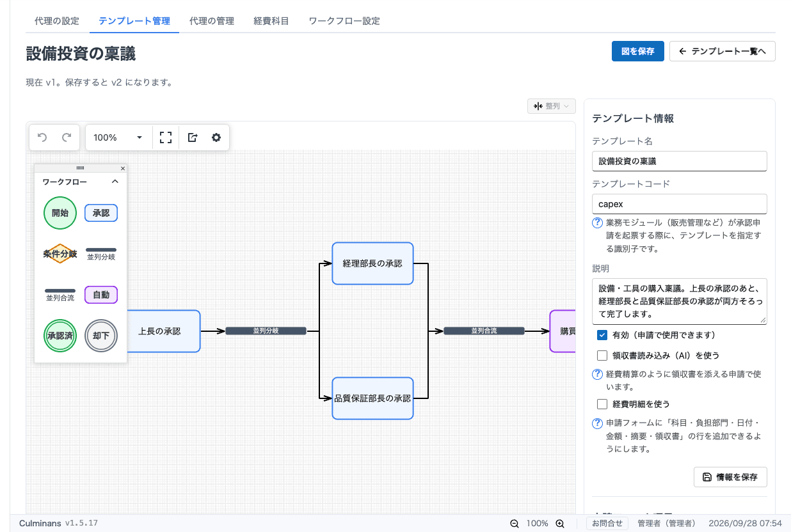This screenshot has width=791, height=532.
Task: Select the 並列合流 bar on the canvas
Action: coord(484,331)
